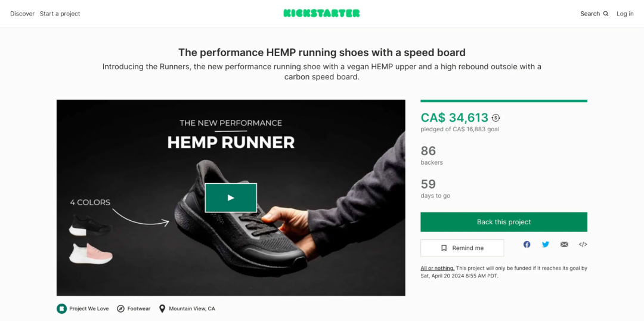The width and height of the screenshot is (644, 321).
Task: Click the currency conversion icon beside pledged amount
Action: click(496, 118)
